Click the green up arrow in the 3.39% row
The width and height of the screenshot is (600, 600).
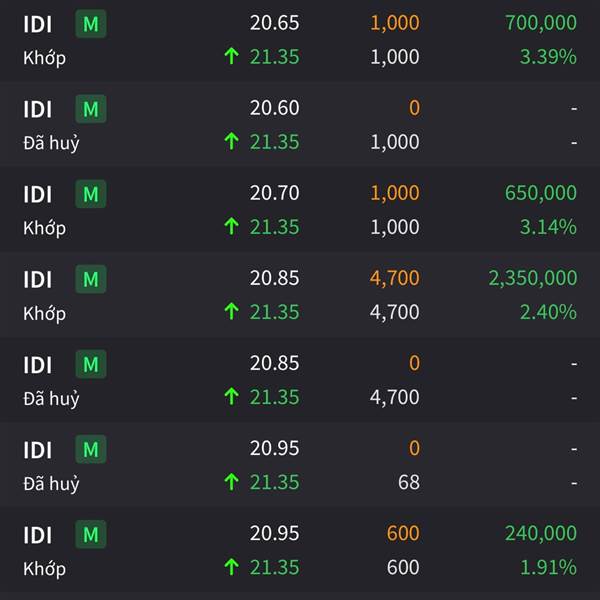point(232,56)
